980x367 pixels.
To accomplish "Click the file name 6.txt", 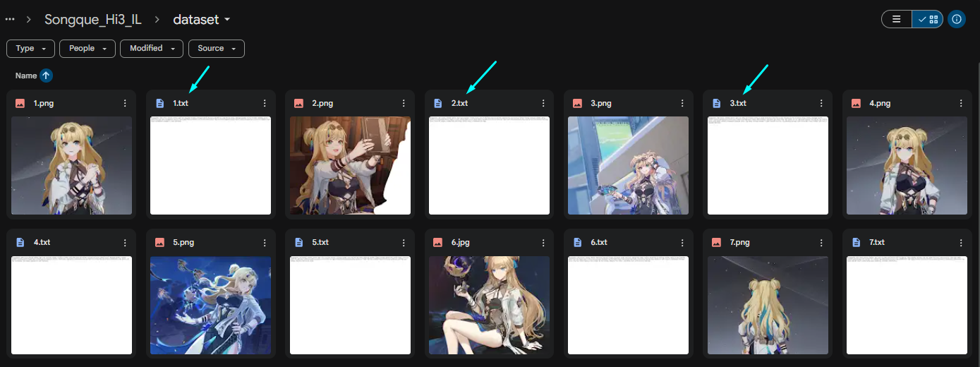I will pos(599,242).
